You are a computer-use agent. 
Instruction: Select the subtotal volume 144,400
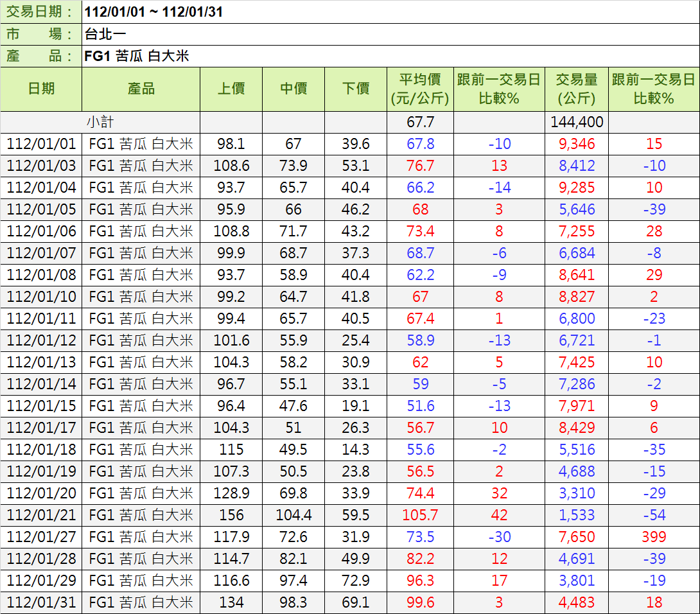[x=576, y=122]
